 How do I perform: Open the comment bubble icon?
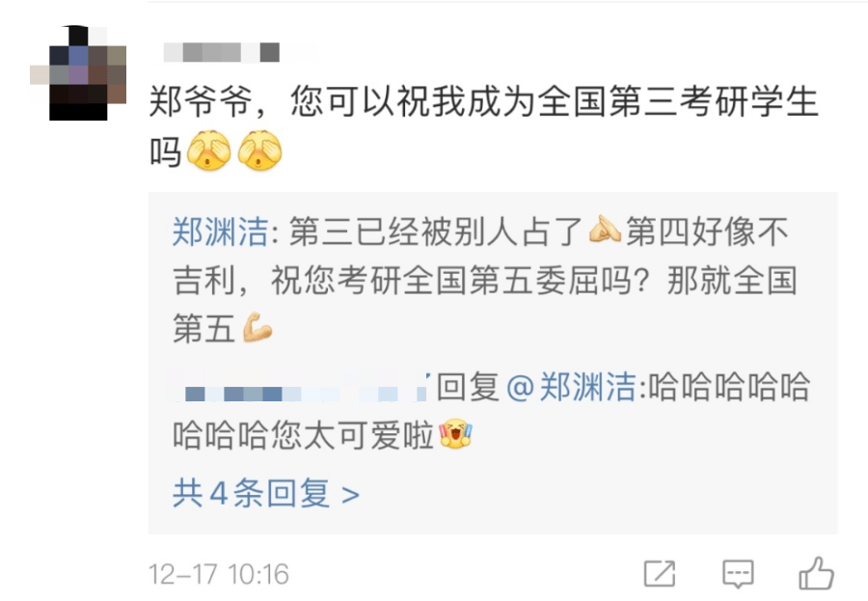pyautogui.click(x=738, y=573)
